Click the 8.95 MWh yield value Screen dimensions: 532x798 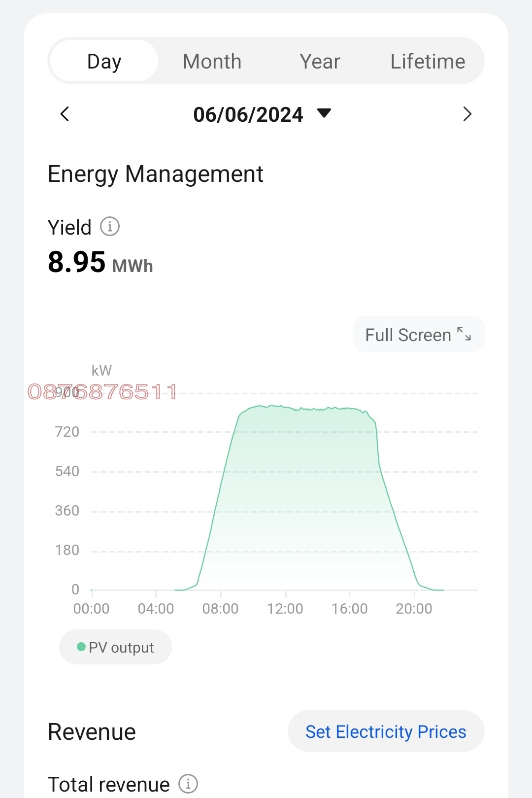click(x=100, y=262)
